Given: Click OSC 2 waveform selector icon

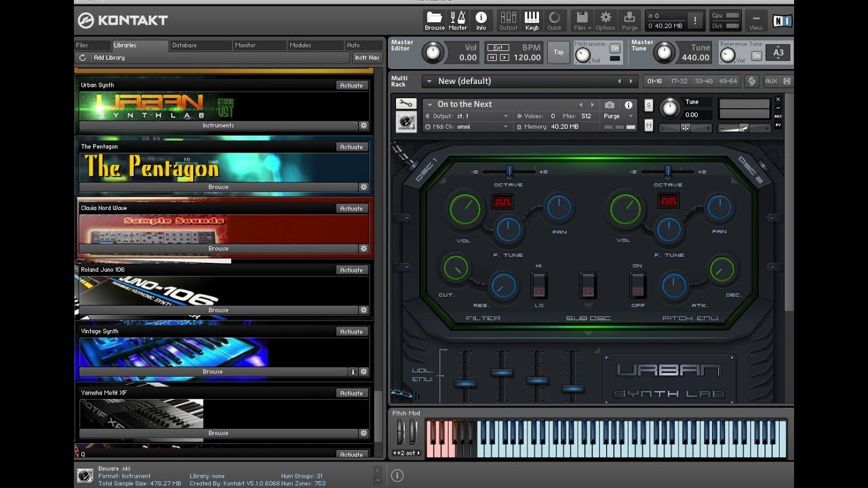Looking at the screenshot, I should pos(669,201).
